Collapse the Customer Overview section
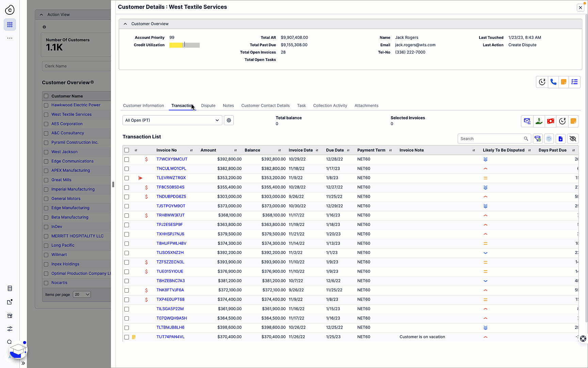 click(125, 24)
